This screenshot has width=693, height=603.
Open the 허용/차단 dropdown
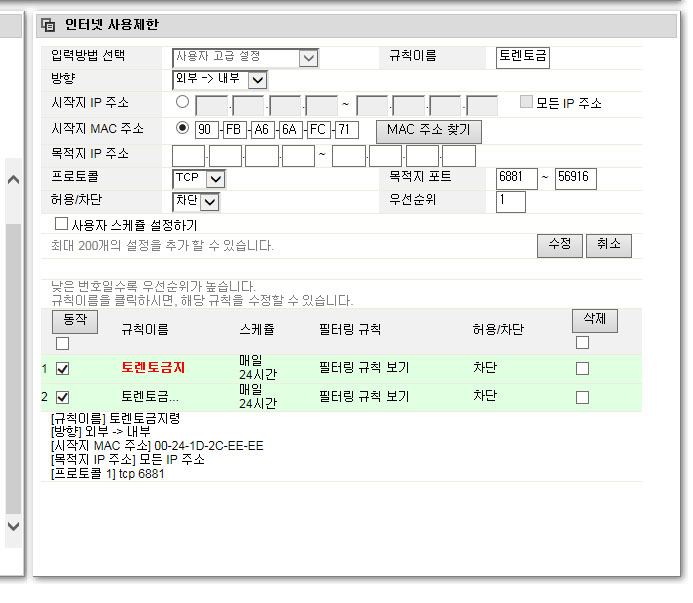196,202
